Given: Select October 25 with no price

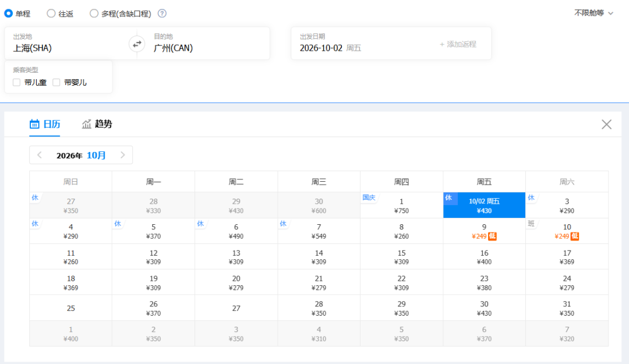Looking at the screenshot, I should (x=71, y=308).
